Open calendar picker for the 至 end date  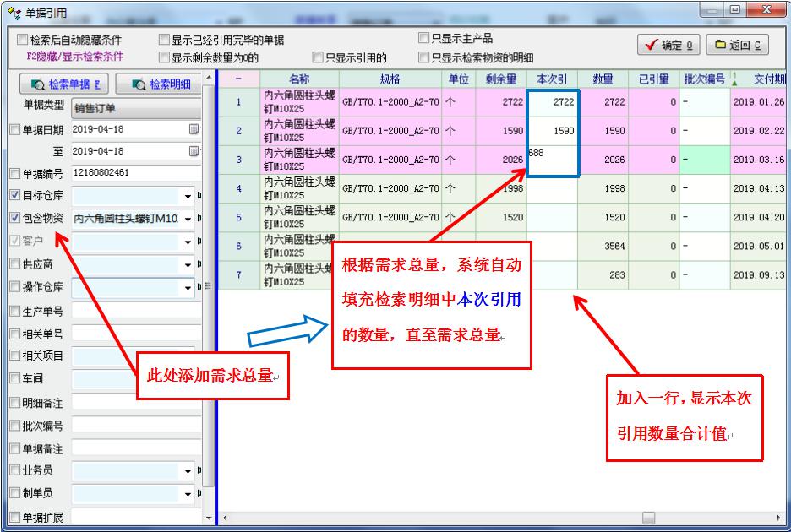(x=194, y=151)
